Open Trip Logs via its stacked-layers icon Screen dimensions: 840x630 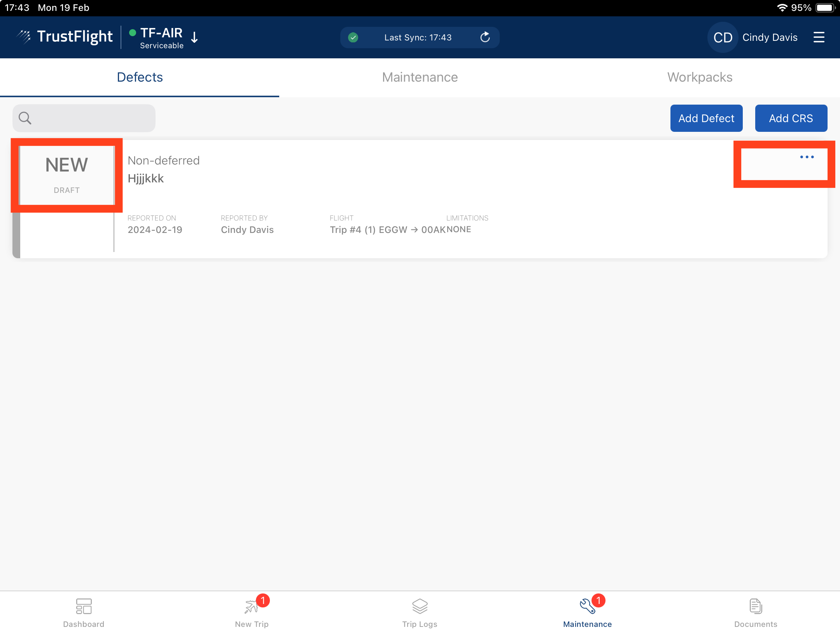pos(419,605)
